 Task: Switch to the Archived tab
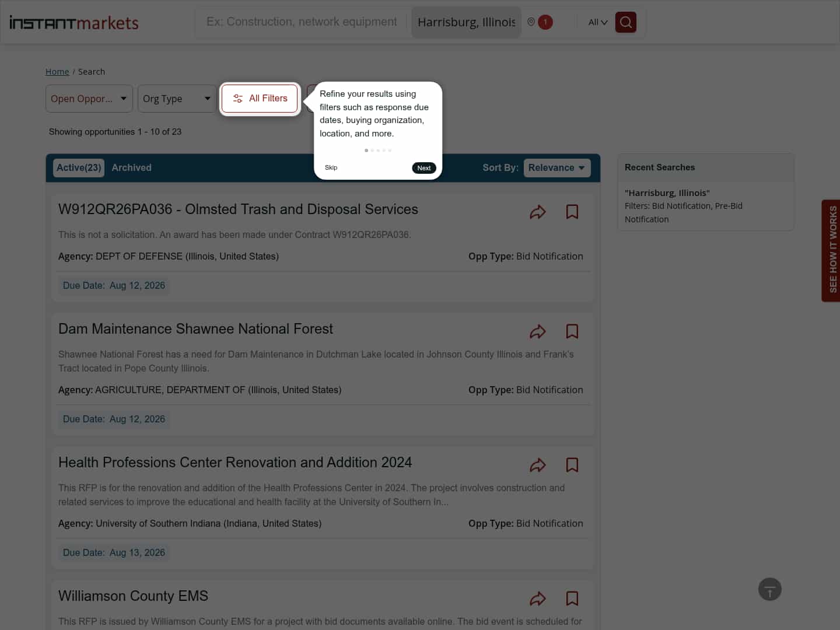click(x=132, y=168)
